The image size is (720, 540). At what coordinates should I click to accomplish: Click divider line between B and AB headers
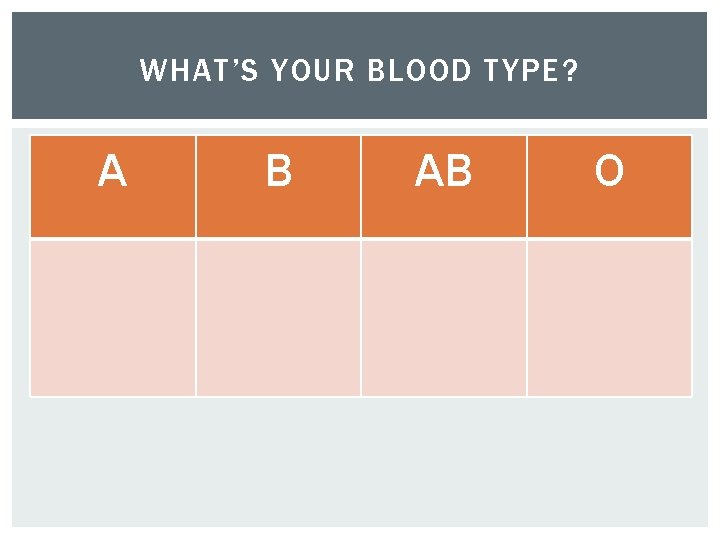click(361, 186)
